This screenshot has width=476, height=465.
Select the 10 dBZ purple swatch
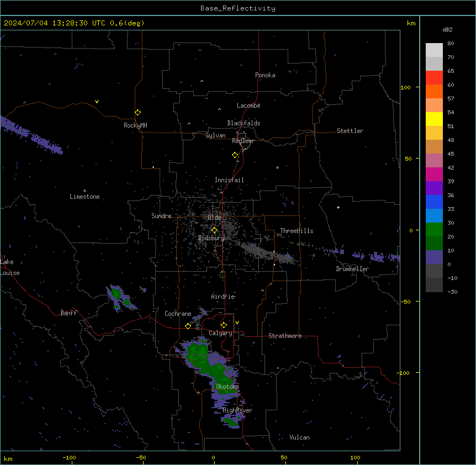(434, 257)
